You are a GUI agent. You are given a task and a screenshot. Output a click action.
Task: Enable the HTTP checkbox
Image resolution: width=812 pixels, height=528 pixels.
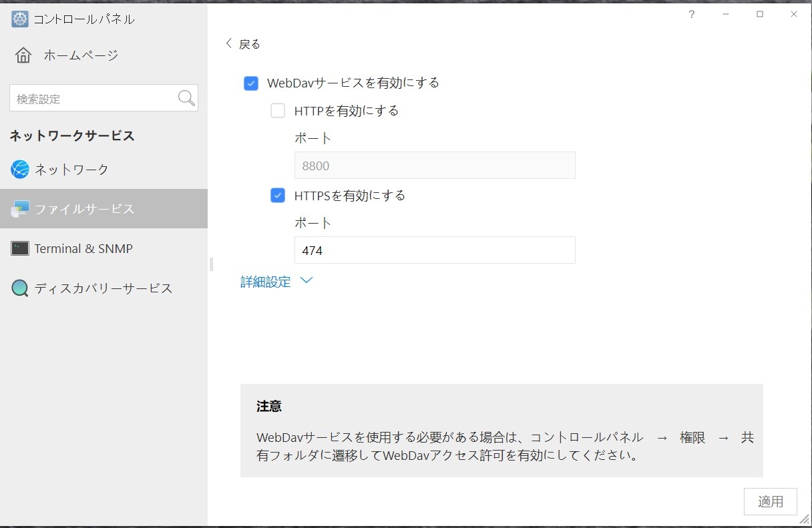(278, 111)
